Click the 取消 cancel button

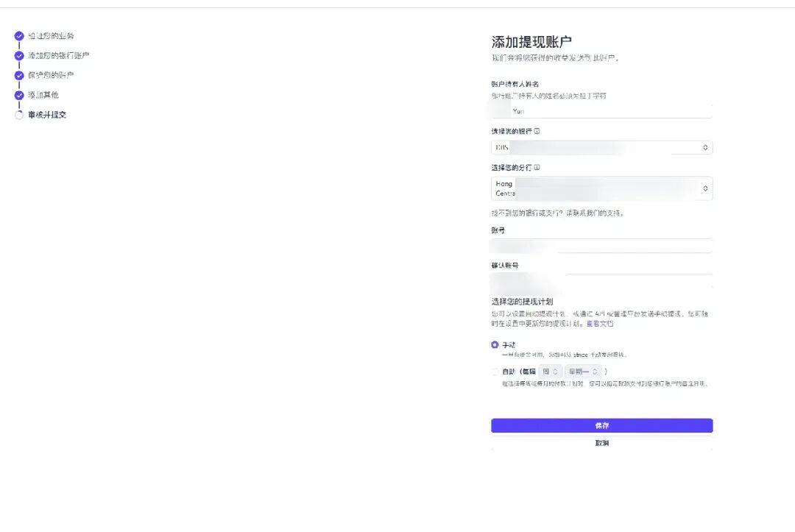point(602,443)
